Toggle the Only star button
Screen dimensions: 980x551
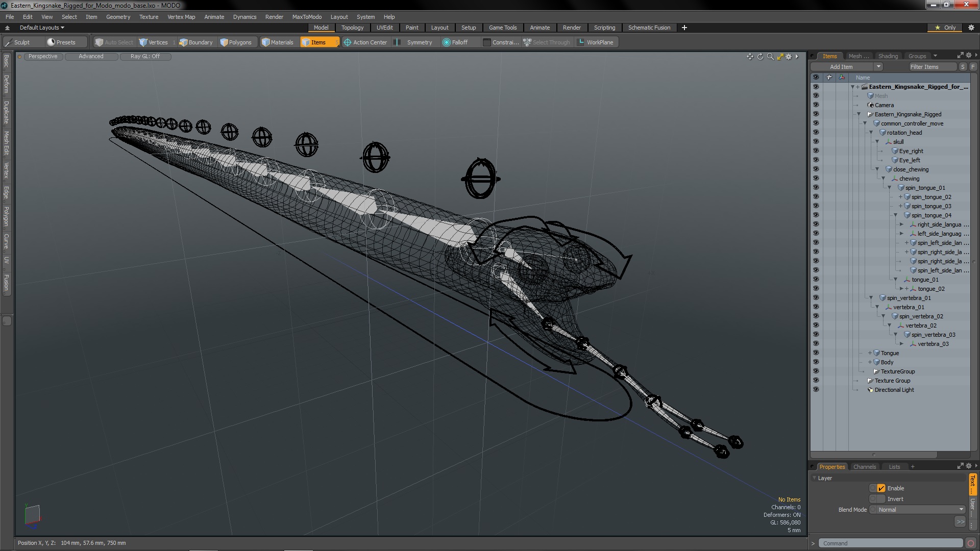(x=945, y=28)
